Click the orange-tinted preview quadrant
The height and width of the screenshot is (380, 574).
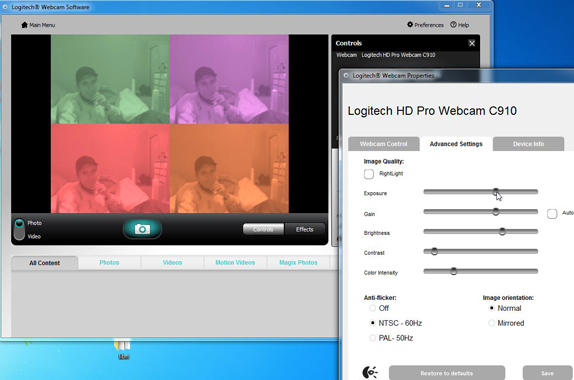pos(229,169)
